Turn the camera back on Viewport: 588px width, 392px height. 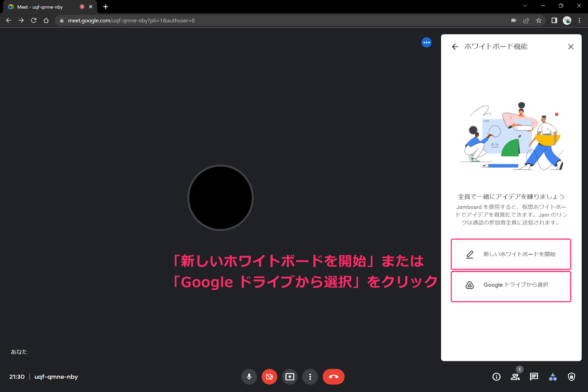pos(269,377)
